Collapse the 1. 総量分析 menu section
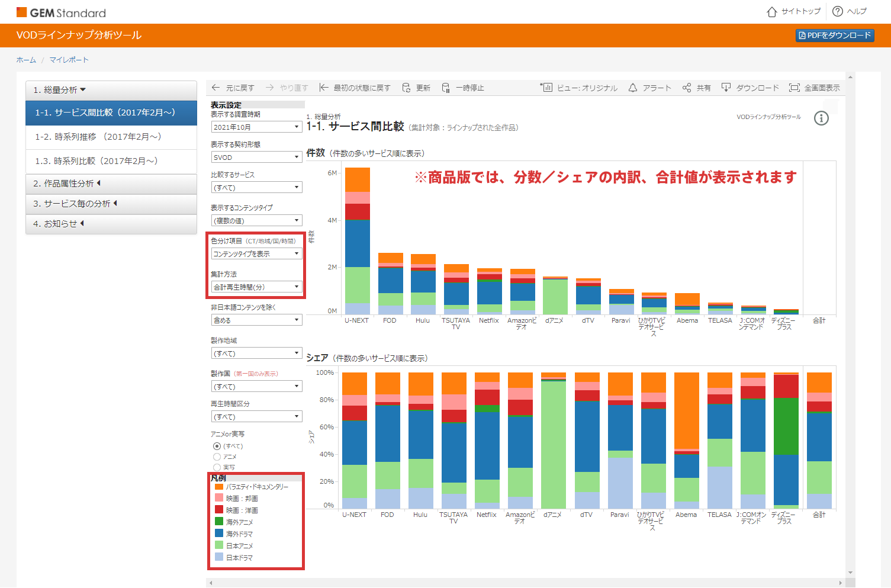This screenshot has width=891, height=588. pos(111,90)
